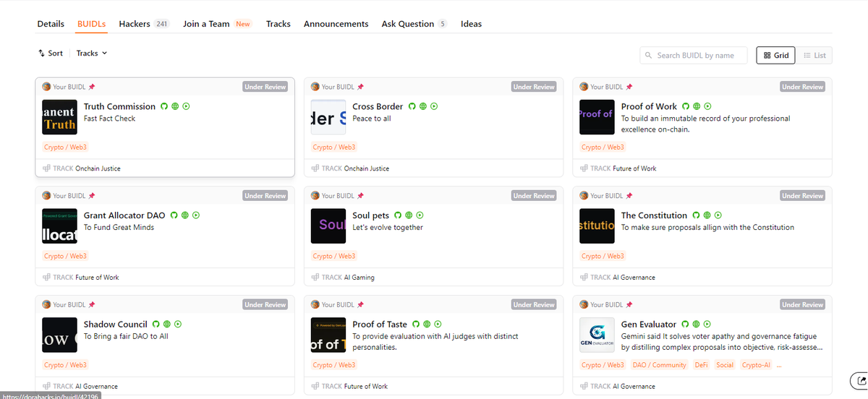Play demo video icon for The Constitution

pos(718,215)
